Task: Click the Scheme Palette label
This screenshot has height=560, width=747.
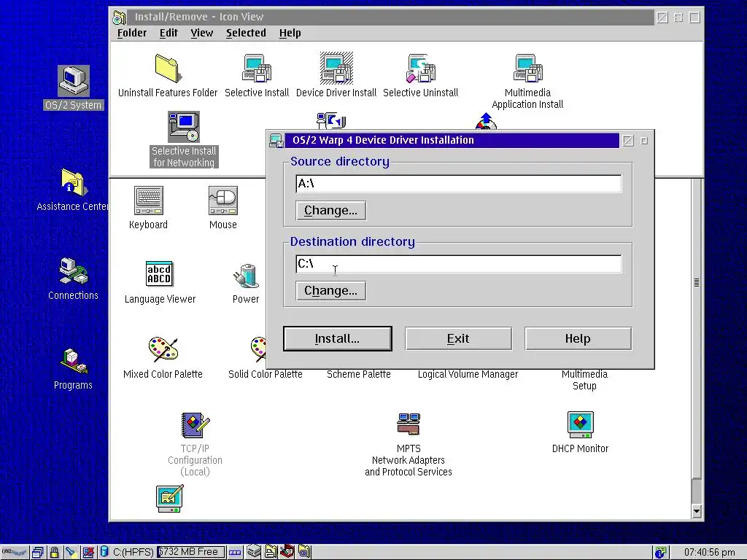Action: point(359,374)
